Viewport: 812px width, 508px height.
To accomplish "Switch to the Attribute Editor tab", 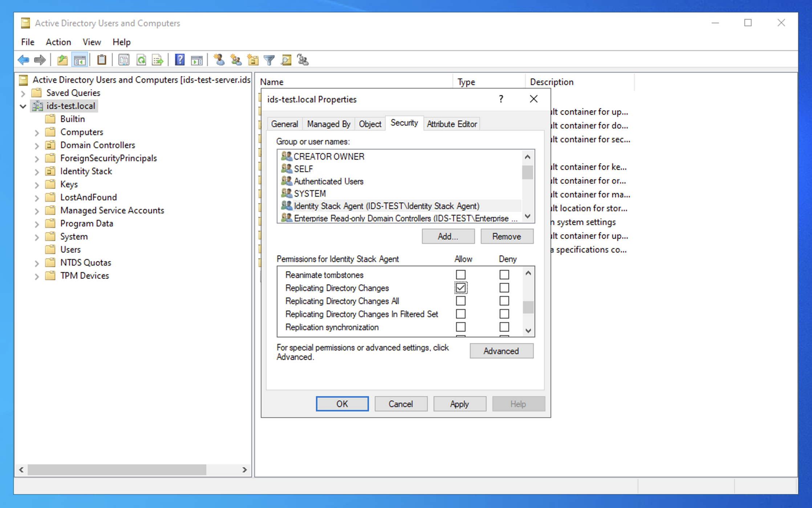I will [452, 124].
